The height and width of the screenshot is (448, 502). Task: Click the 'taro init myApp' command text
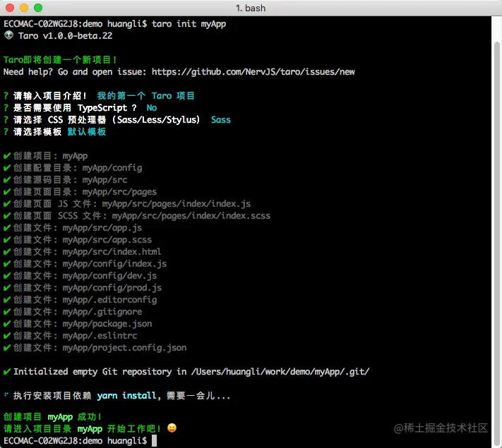[x=189, y=24]
